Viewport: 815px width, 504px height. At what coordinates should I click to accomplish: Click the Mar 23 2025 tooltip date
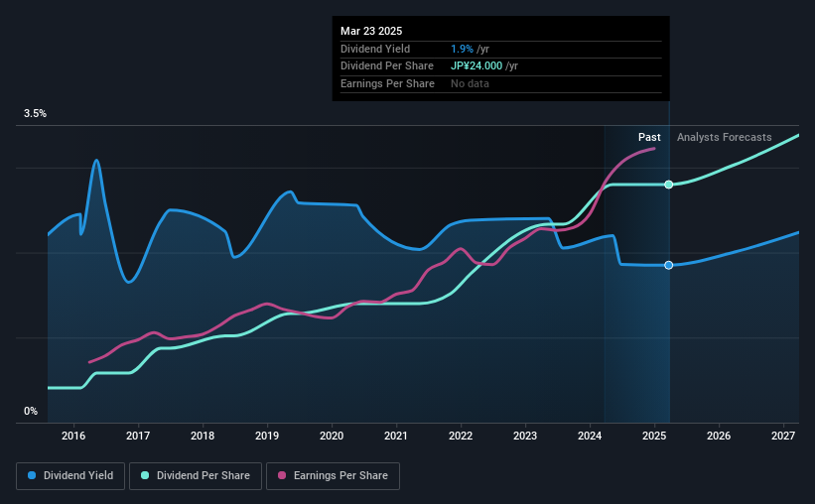371,31
